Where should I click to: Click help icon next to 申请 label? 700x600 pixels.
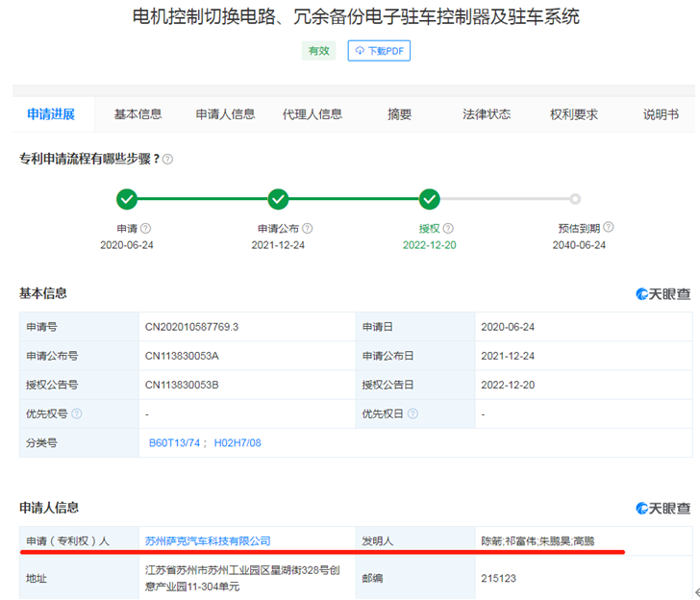[x=146, y=229]
